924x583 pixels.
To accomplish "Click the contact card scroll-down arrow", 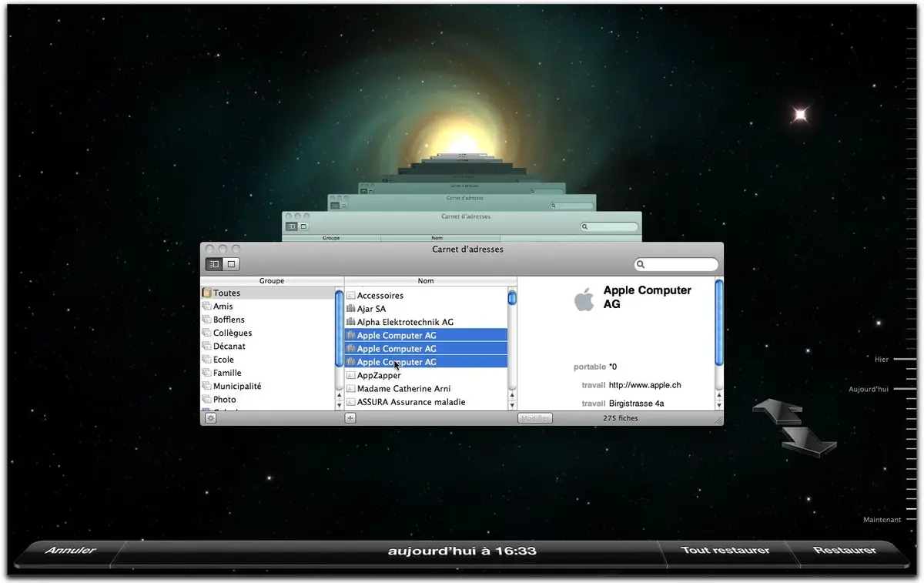I will [719, 404].
